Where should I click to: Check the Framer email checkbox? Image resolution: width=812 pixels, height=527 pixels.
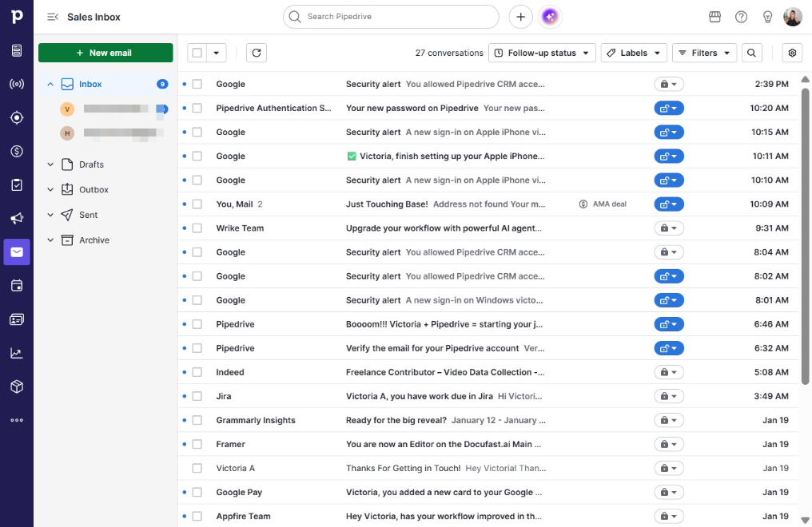click(x=197, y=444)
